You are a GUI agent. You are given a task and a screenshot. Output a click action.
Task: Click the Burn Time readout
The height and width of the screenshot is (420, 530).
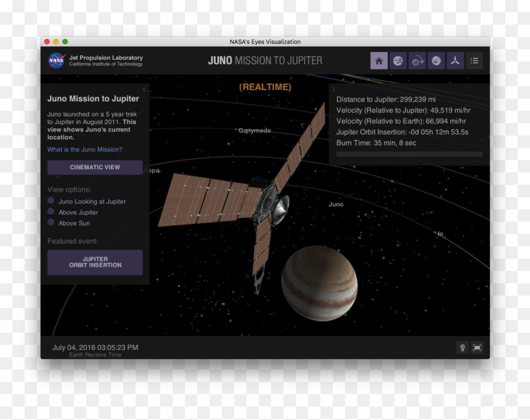376,143
